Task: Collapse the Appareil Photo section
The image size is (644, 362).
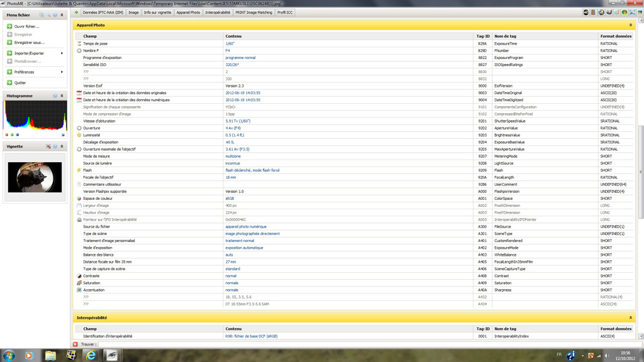Action: tap(631, 25)
